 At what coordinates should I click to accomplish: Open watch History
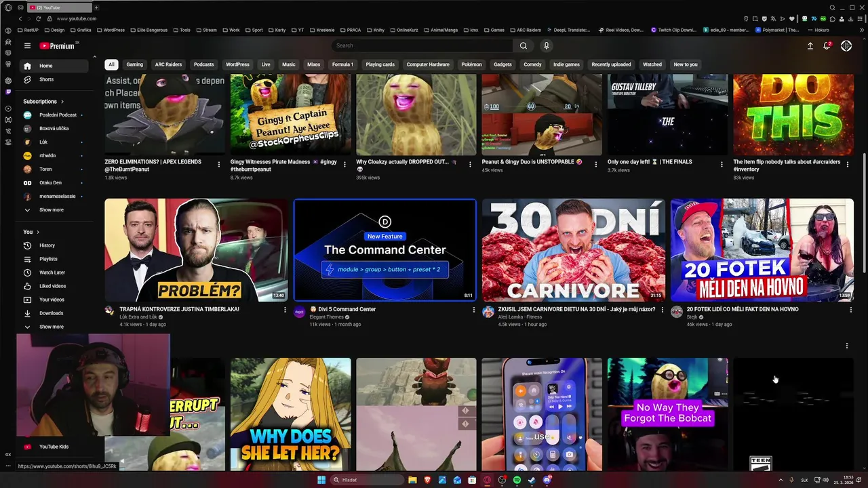54,245
